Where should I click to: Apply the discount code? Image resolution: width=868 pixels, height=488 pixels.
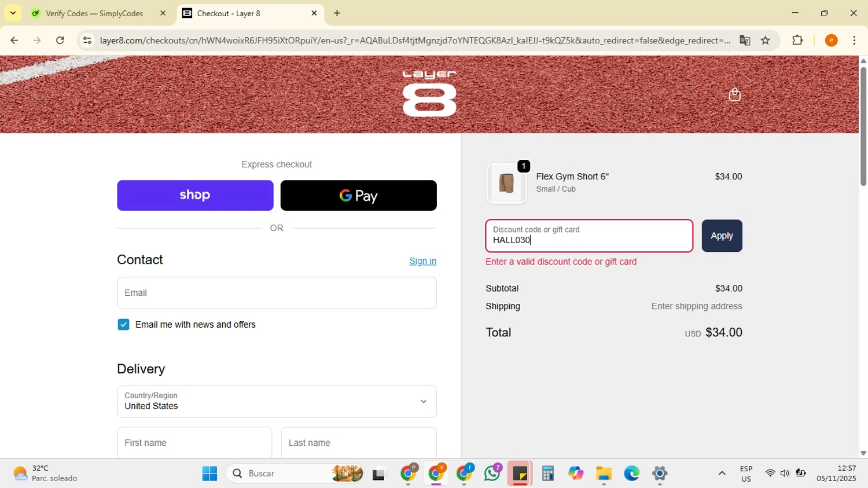722,236
